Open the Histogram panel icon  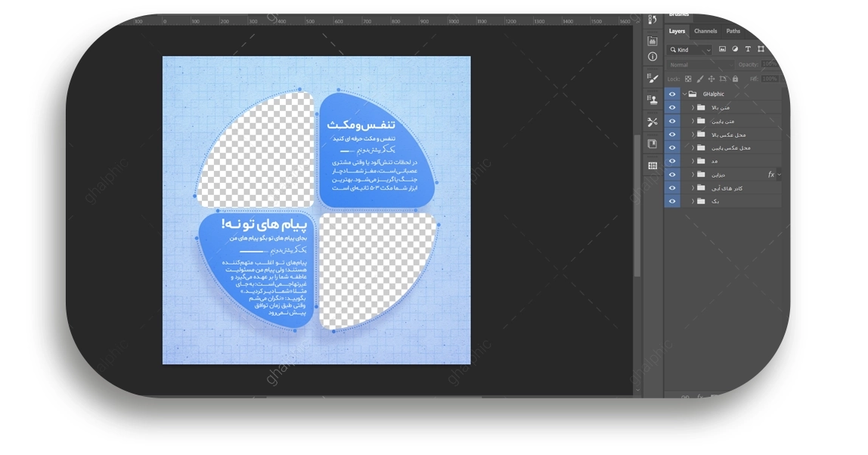pyautogui.click(x=652, y=40)
